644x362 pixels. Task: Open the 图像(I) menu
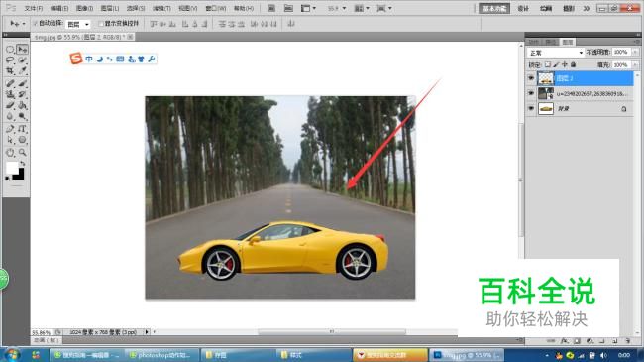point(84,8)
